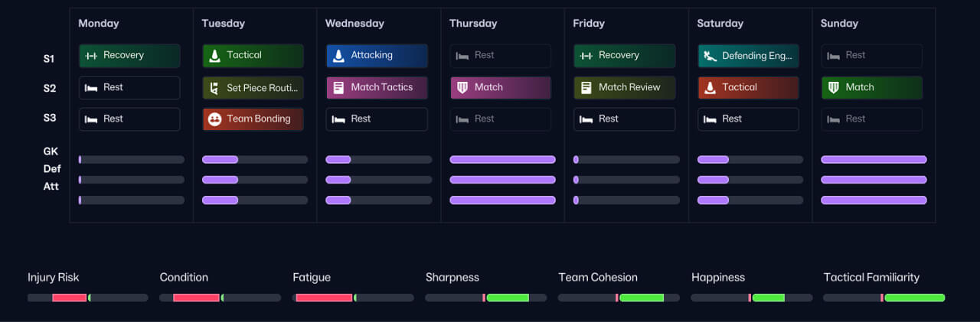Click the Attacking session icon on Wednesday

tap(339, 56)
